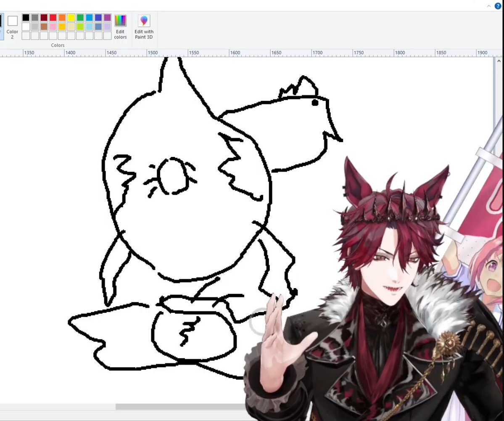
Task: Pick the purple color swatch
Action: 107,18
